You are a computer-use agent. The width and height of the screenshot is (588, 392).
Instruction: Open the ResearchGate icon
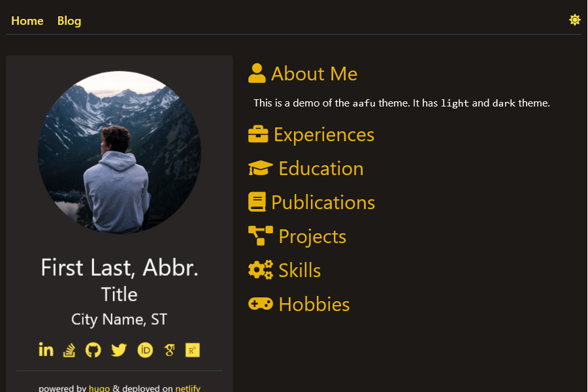(x=192, y=350)
